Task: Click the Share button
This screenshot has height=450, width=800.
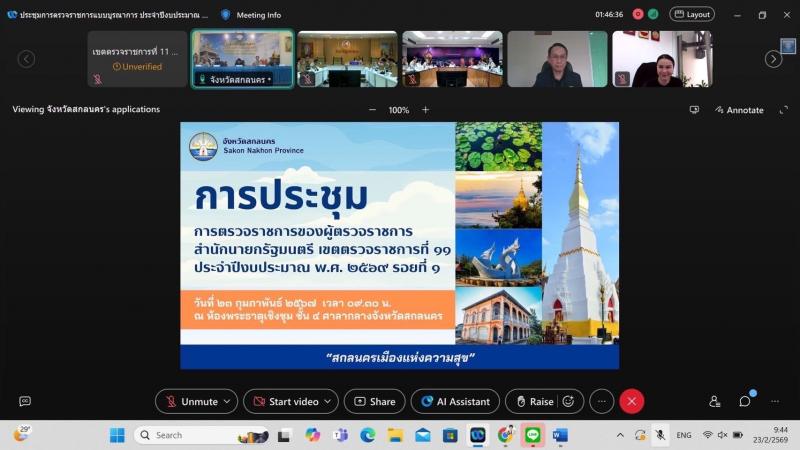Action: (x=374, y=402)
